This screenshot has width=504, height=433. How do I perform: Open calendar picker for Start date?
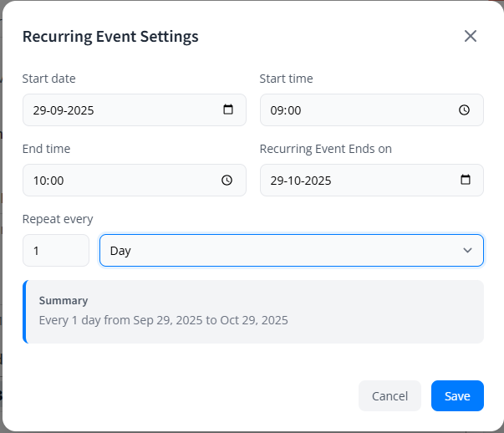tap(228, 110)
